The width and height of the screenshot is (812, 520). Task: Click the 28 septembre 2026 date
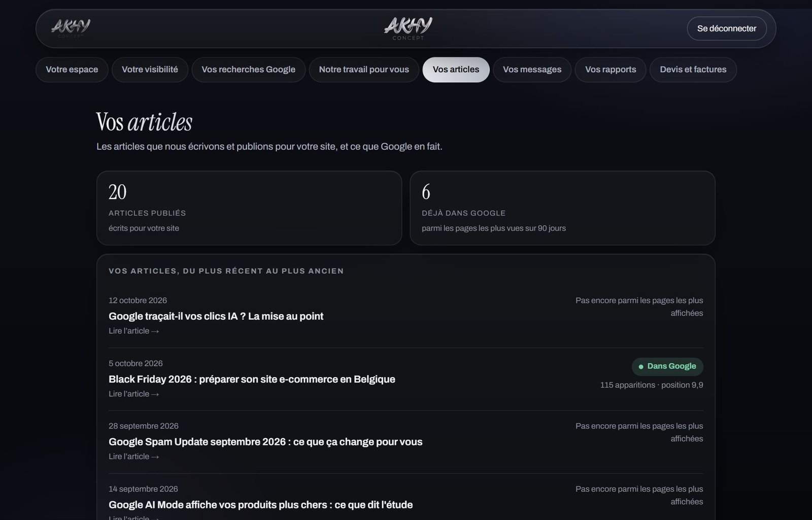click(144, 426)
